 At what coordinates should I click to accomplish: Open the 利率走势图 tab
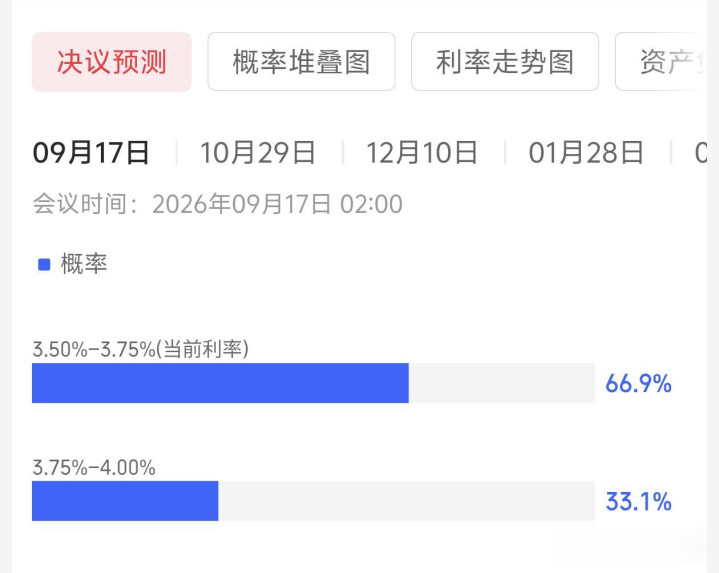point(505,62)
